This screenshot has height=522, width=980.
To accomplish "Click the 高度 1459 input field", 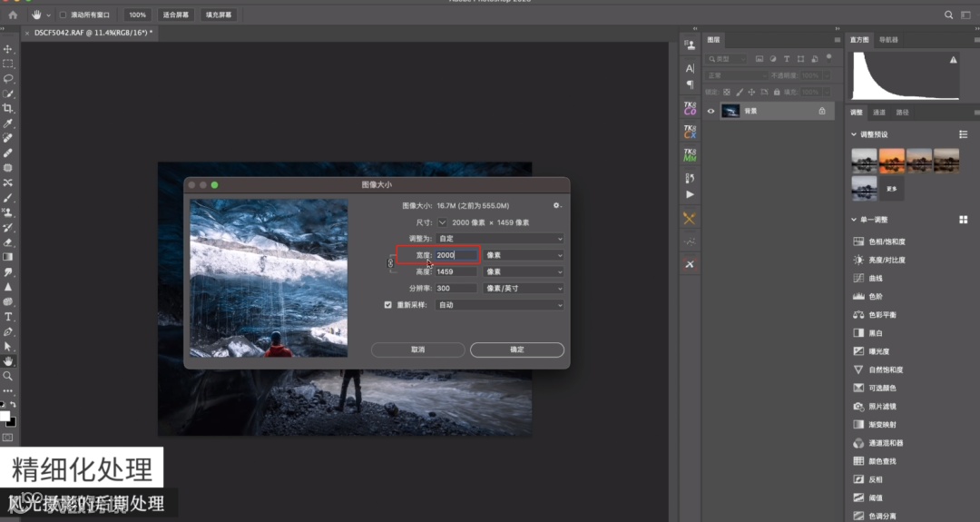I will click(456, 272).
